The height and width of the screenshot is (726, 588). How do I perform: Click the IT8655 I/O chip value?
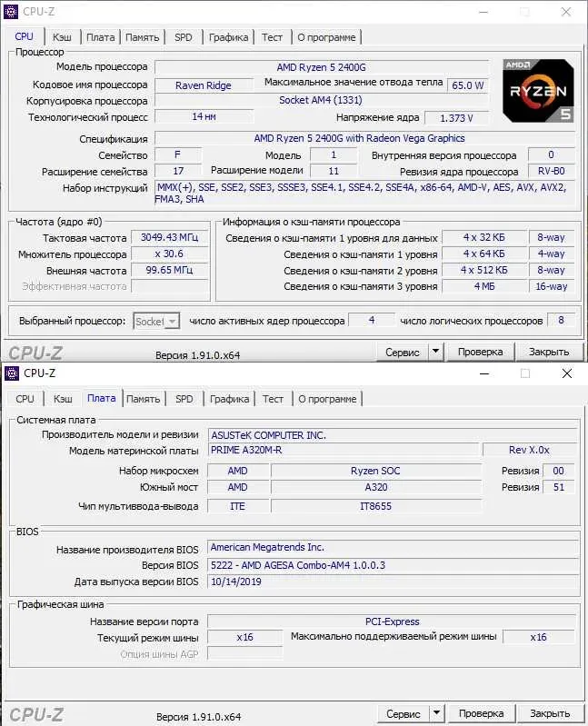click(376, 506)
